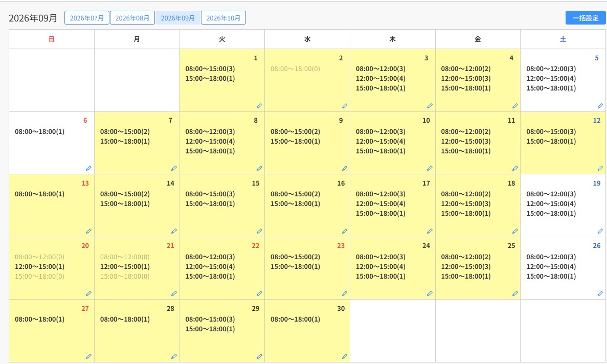Click the 08:00～12:00(2) slot on day 11
The width and height of the screenshot is (607, 364).
(x=466, y=131)
